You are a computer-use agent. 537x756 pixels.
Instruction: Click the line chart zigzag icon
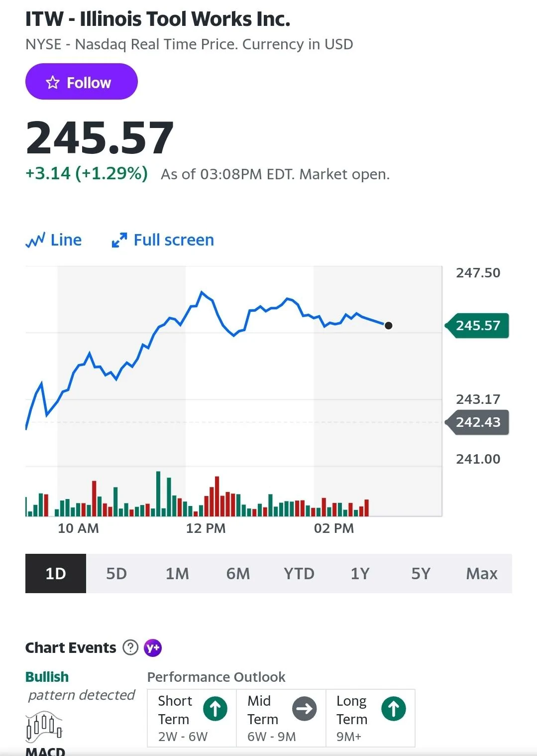[x=35, y=240]
